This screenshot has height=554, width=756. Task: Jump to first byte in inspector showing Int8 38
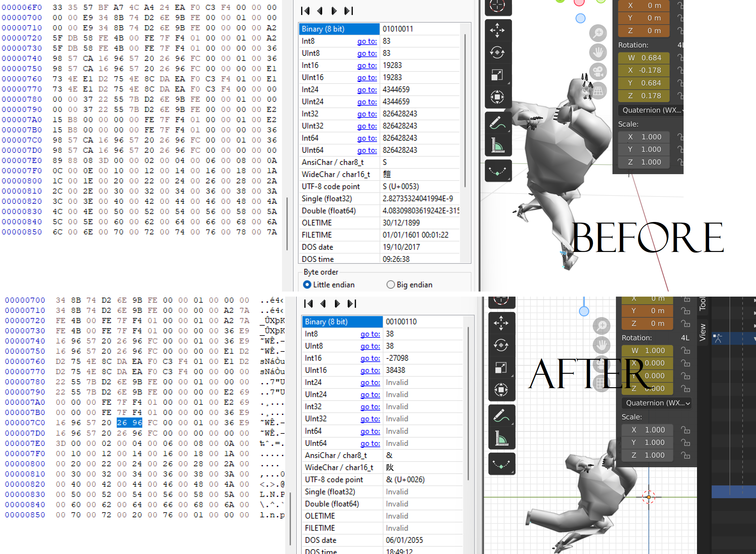(308, 304)
